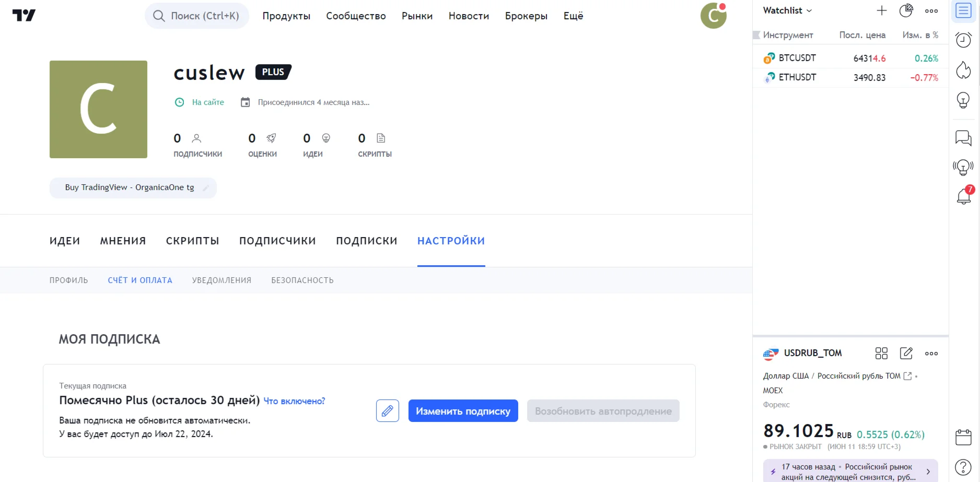Sort by the Инструмент column header
Viewport: 980px width, 482px height.
(788, 35)
